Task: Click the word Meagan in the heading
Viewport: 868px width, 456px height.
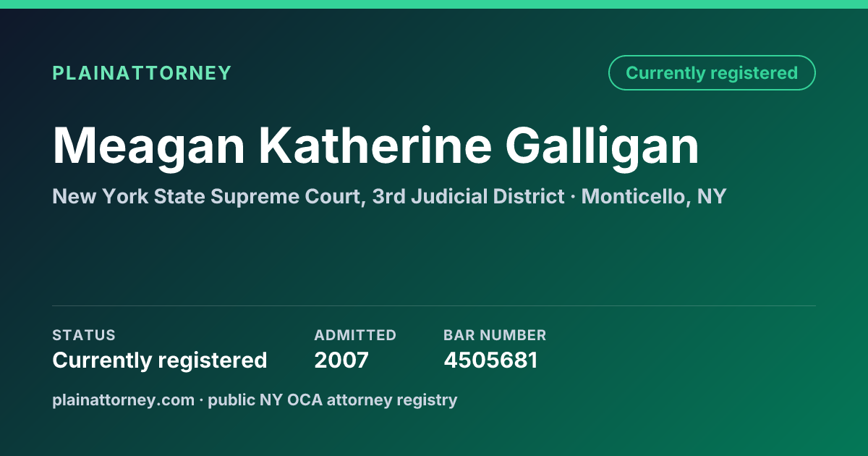Action: [149, 146]
